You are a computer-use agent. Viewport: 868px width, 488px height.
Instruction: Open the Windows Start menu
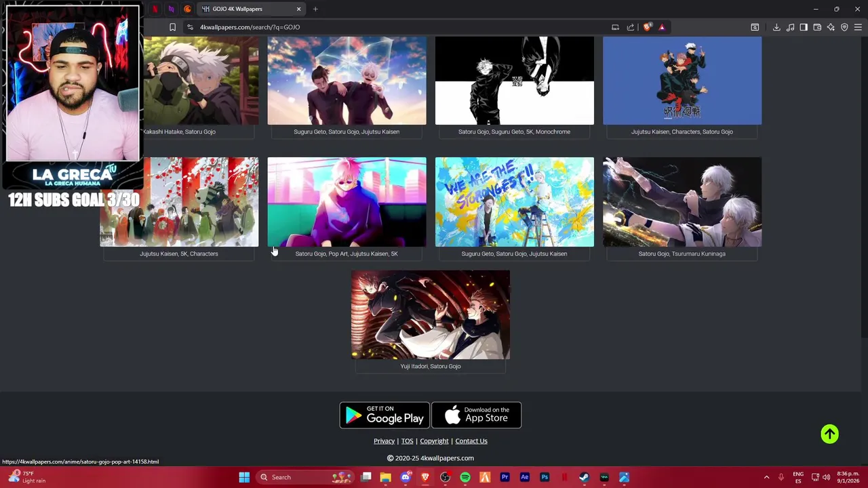pyautogui.click(x=244, y=477)
